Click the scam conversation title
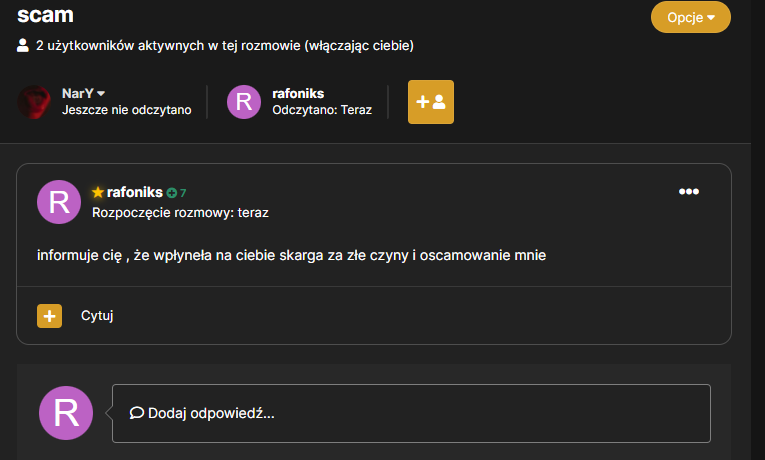765x460 pixels. pos(45,15)
